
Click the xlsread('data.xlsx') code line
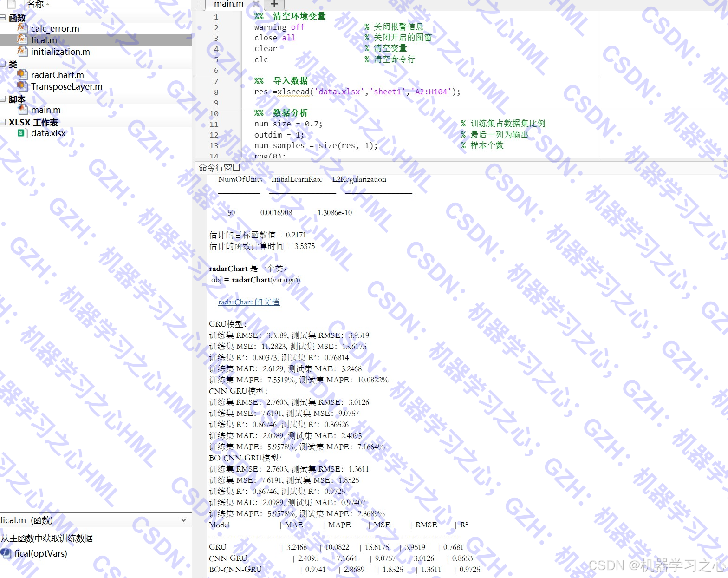tap(357, 92)
